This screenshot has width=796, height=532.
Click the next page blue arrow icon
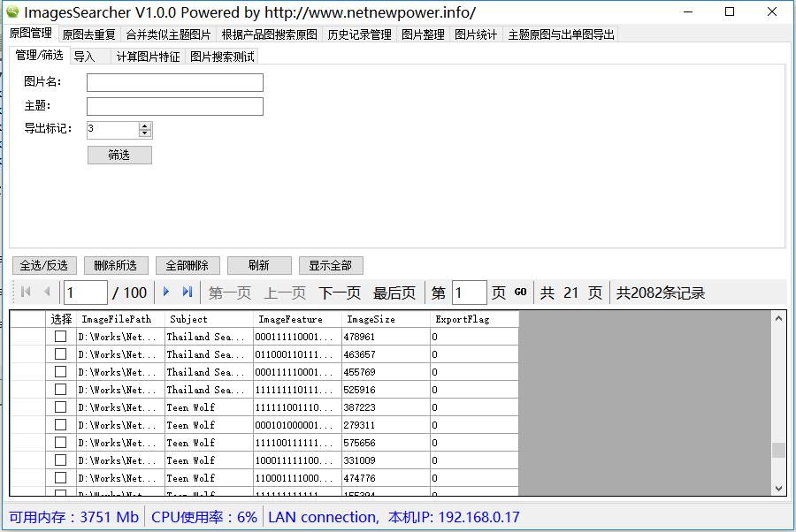click(x=165, y=293)
